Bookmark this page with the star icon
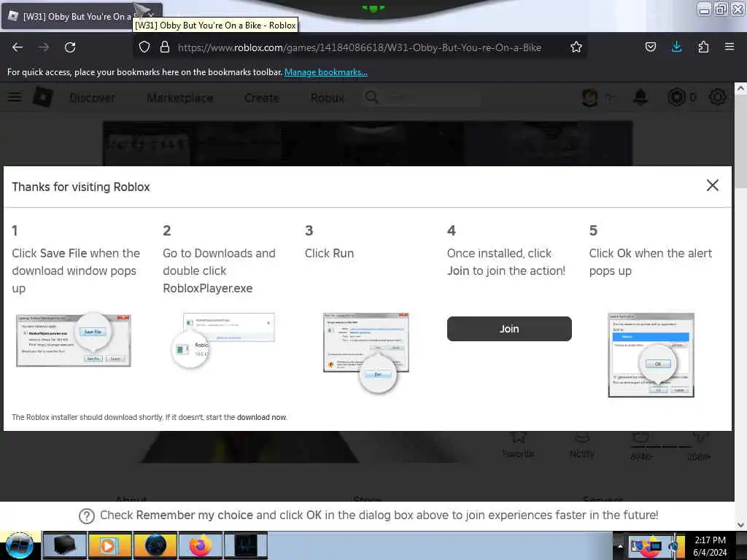The height and width of the screenshot is (560, 747). tap(576, 47)
